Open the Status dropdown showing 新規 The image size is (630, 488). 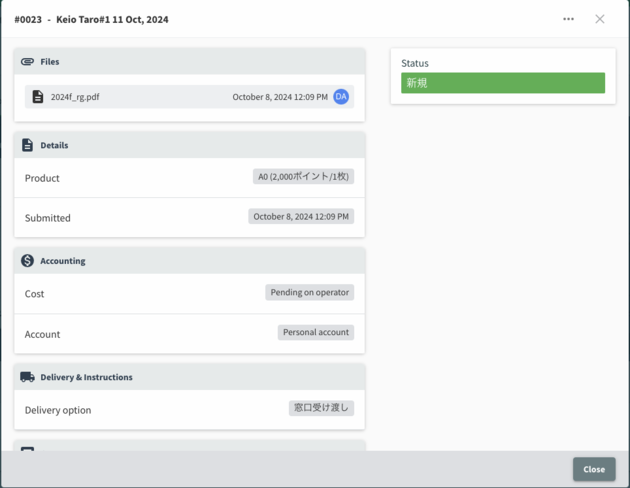[503, 83]
